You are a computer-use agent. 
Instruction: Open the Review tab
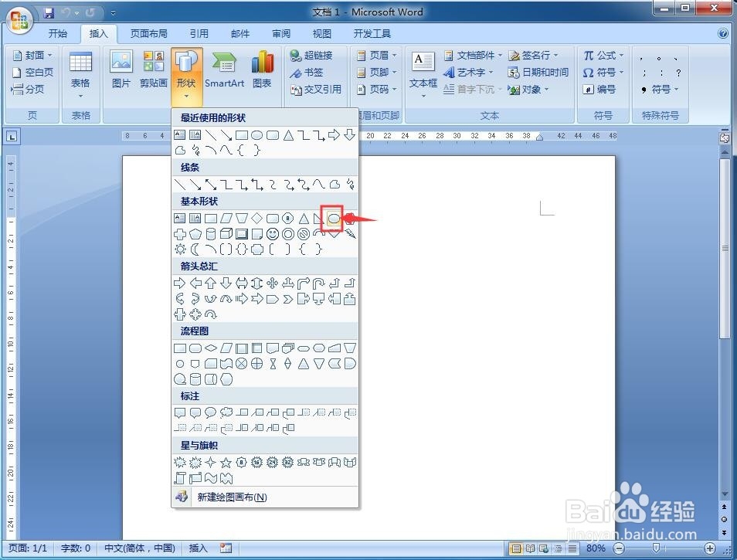(x=281, y=33)
